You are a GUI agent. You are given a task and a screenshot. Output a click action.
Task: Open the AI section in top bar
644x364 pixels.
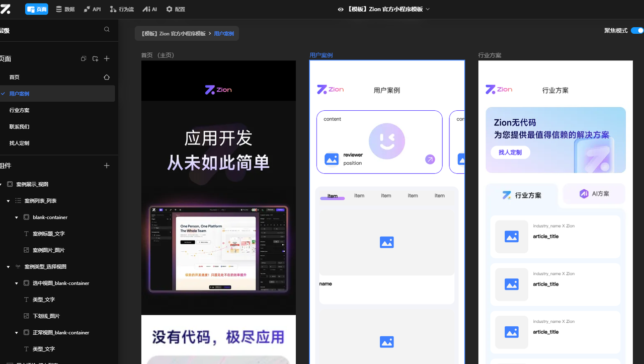(x=149, y=9)
